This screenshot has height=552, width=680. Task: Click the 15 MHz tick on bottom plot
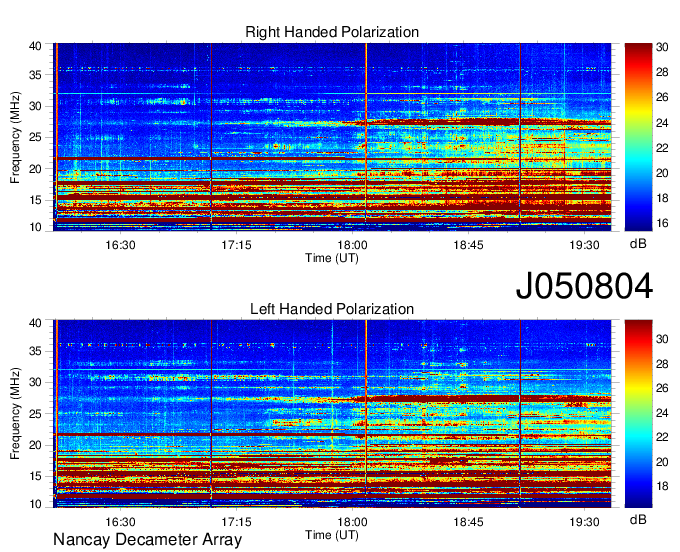click(36, 477)
